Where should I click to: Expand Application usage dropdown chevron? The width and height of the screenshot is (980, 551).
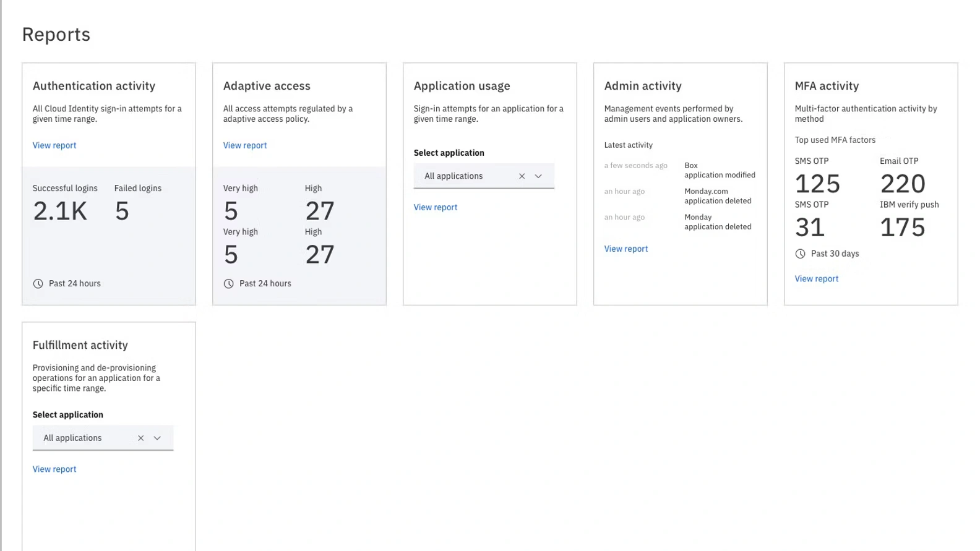tap(538, 176)
